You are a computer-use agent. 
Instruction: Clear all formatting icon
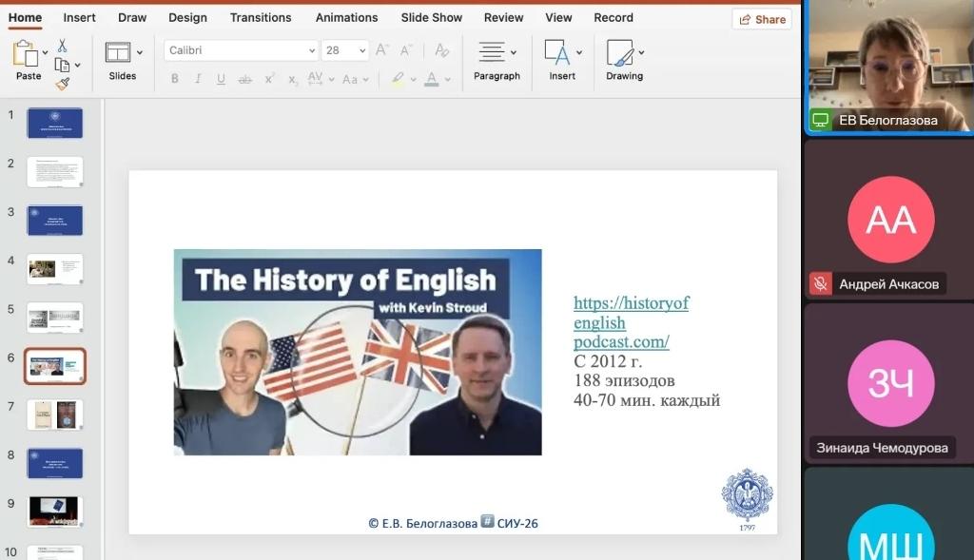click(x=441, y=50)
